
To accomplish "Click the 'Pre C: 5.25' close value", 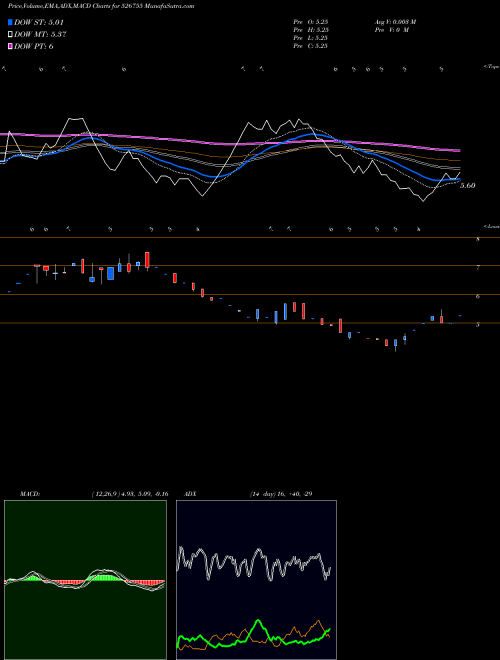I will [x=311, y=46].
